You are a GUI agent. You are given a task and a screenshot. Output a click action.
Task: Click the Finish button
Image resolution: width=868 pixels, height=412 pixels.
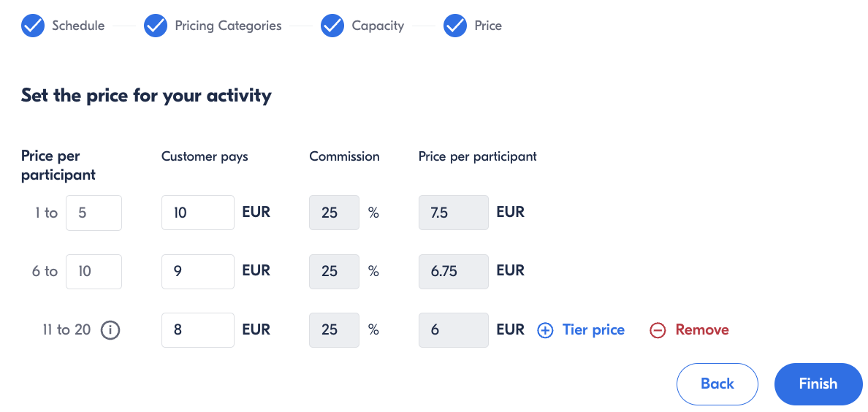tap(818, 384)
